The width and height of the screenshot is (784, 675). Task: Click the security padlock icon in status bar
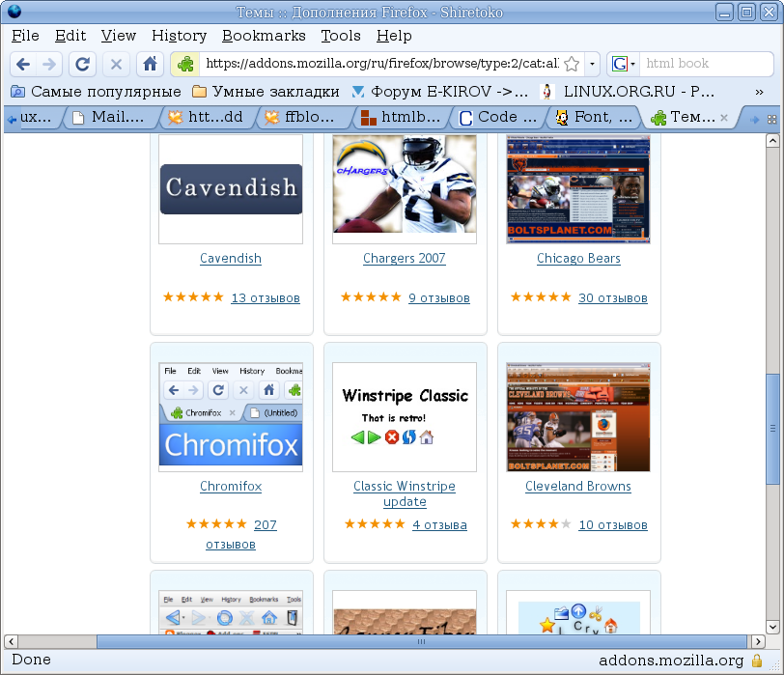(x=757, y=661)
